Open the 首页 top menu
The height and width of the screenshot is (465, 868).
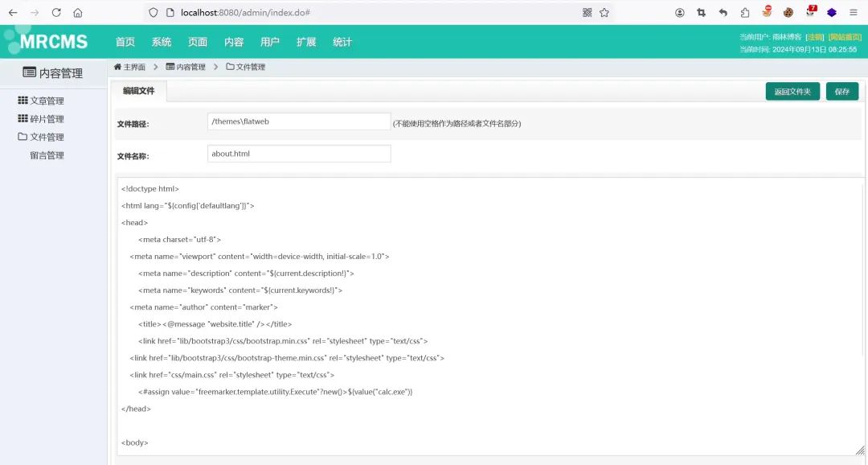[x=125, y=42]
